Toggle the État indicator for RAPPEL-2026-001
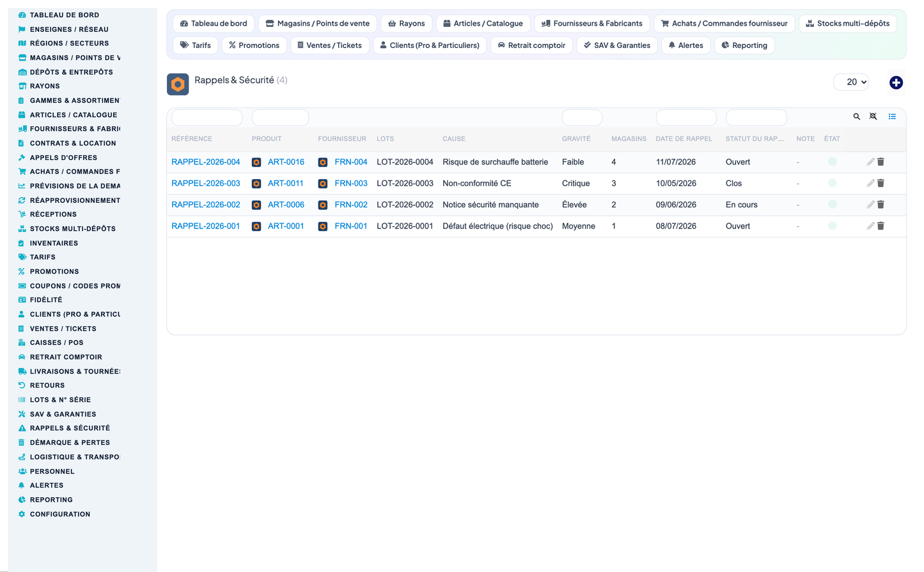 832,226
